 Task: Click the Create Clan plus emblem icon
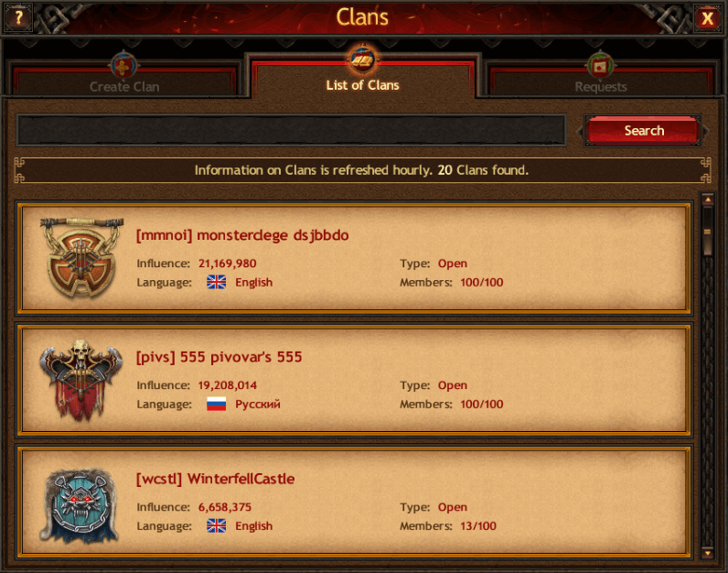click(x=123, y=66)
